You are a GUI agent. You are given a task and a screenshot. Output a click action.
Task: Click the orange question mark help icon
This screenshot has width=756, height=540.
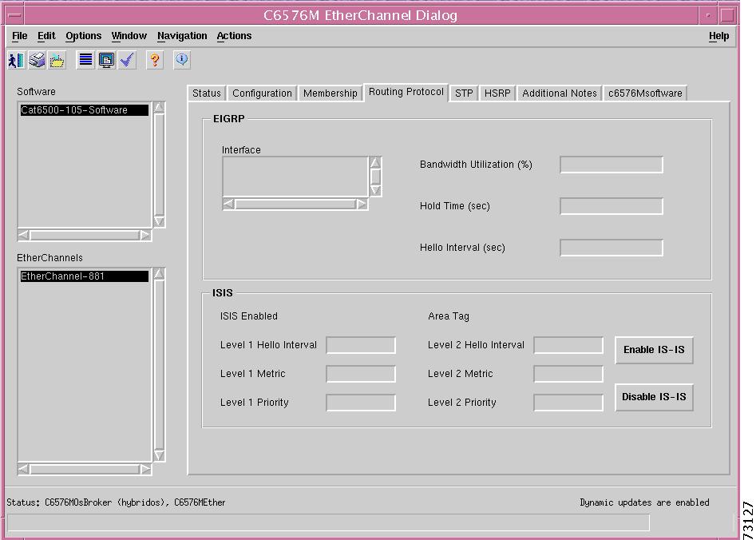click(154, 61)
